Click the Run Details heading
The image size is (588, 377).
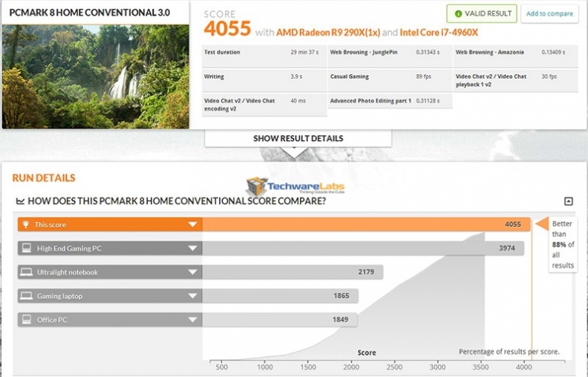click(x=44, y=178)
